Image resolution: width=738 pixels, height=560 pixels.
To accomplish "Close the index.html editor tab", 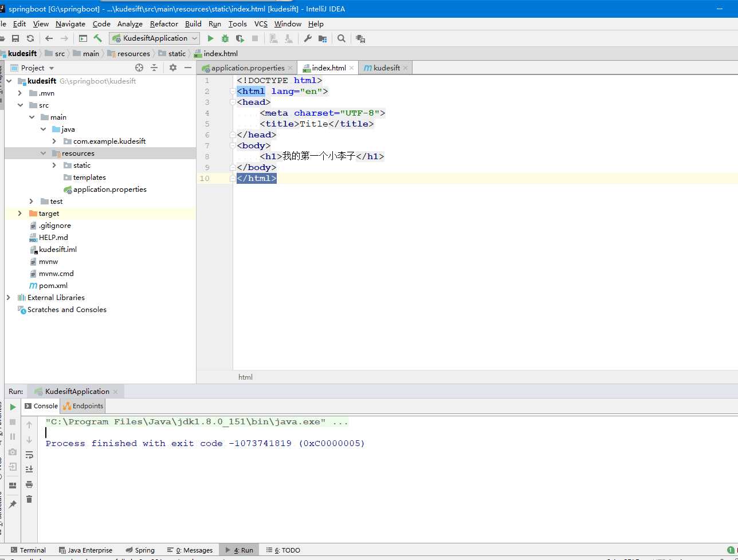I will tap(351, 68).
